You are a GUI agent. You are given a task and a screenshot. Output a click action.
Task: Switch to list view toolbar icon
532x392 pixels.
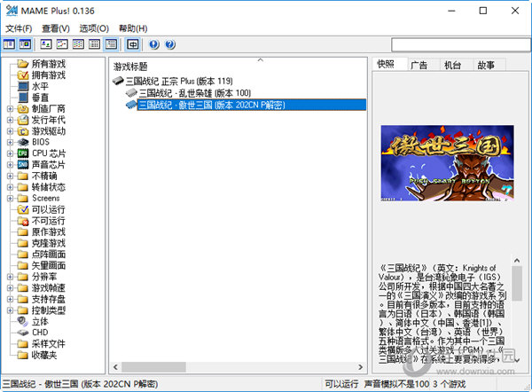pyautogui.click(x=78, y=44)
